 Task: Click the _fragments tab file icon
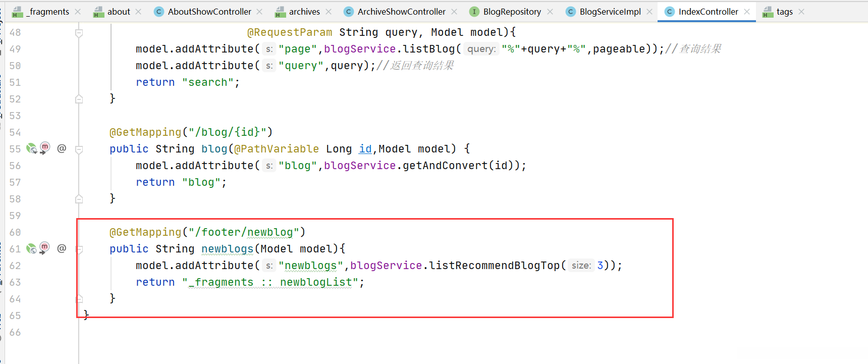pyautogui.click(x=17, y=12)
